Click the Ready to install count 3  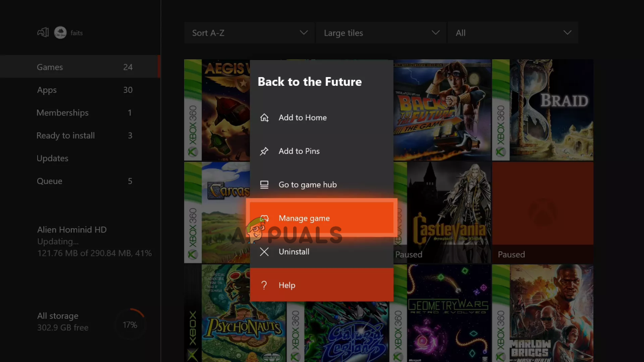coord(130,135)
